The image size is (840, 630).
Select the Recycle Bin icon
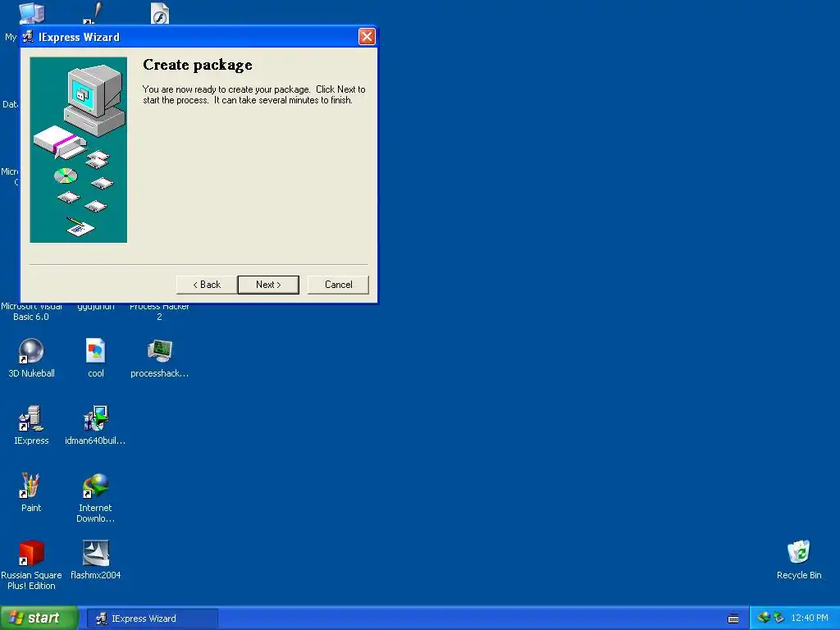(799, 559)
